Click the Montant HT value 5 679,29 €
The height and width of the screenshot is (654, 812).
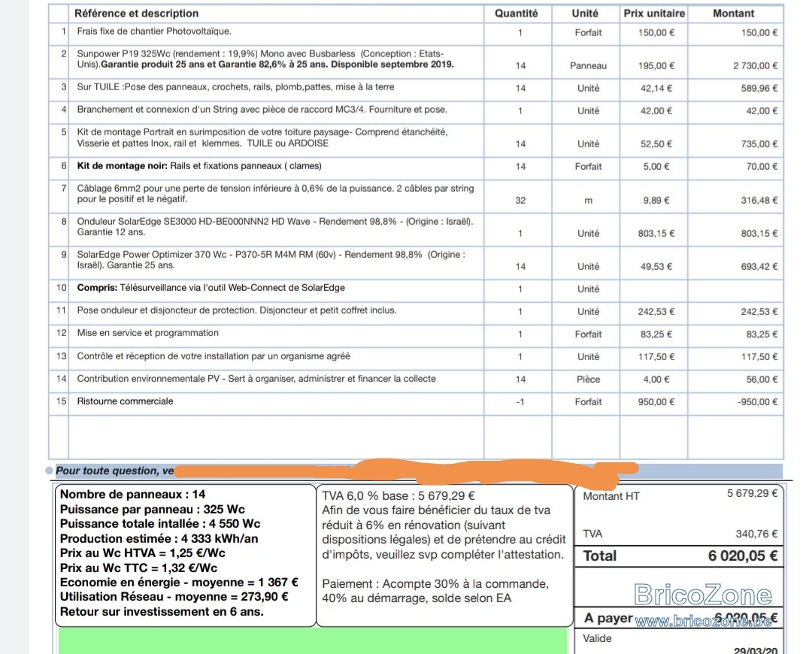[x=752, y=494]
